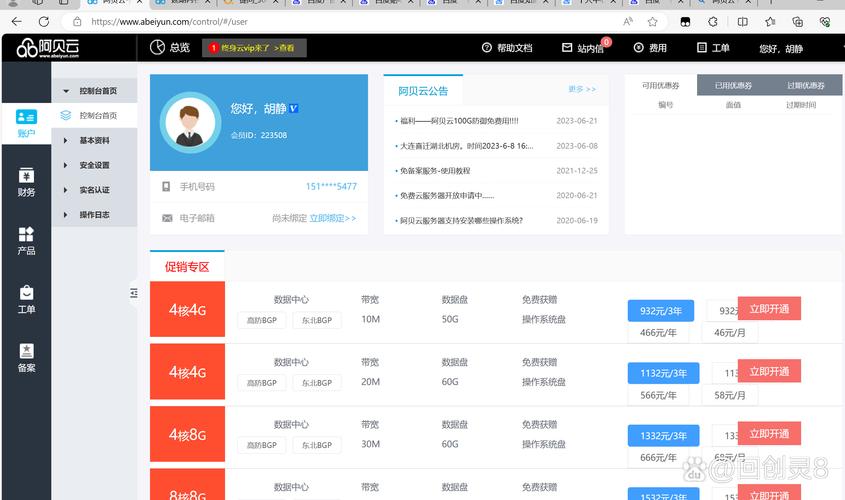Select 东北BGP in 20M bandwidth row
This screenshot has height=500, width=845.
click(x=317, y=383)
